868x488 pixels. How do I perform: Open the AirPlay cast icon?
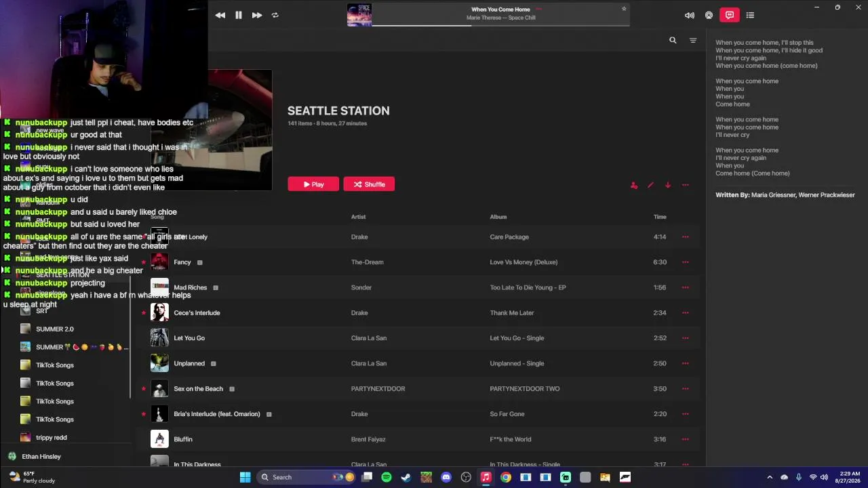pyautogui.click(x=709, y=15)
